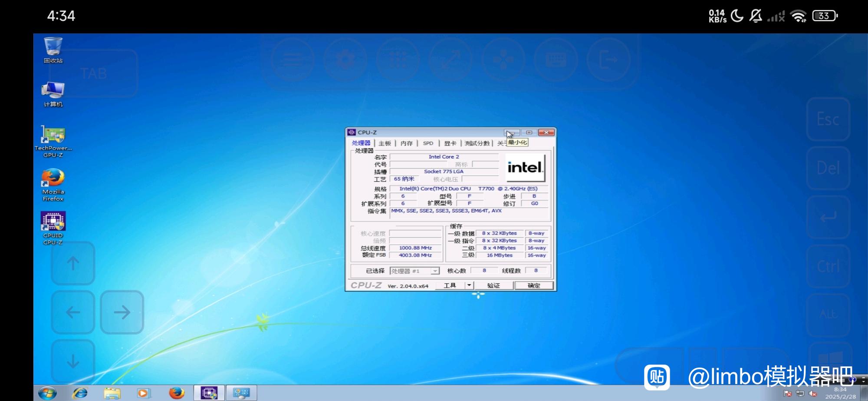Screen dimensions: 868x401
Task: Tap the overlay up arrow key
Action: pos(73,263)
